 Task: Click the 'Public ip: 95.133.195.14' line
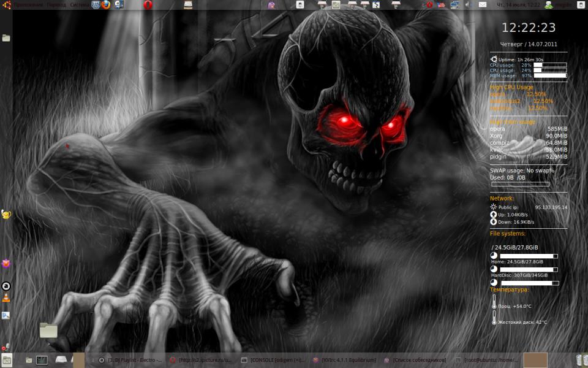(x=529, y=207)
